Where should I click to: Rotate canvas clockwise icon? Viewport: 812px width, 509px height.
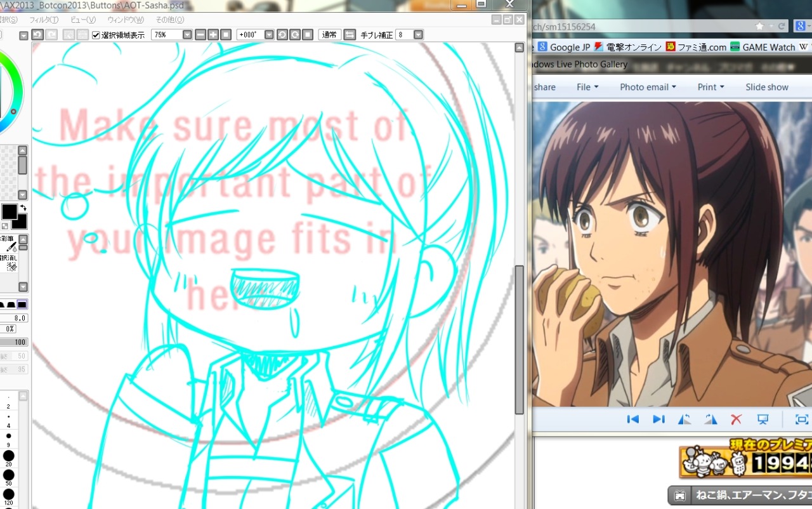tap(295, 35)
